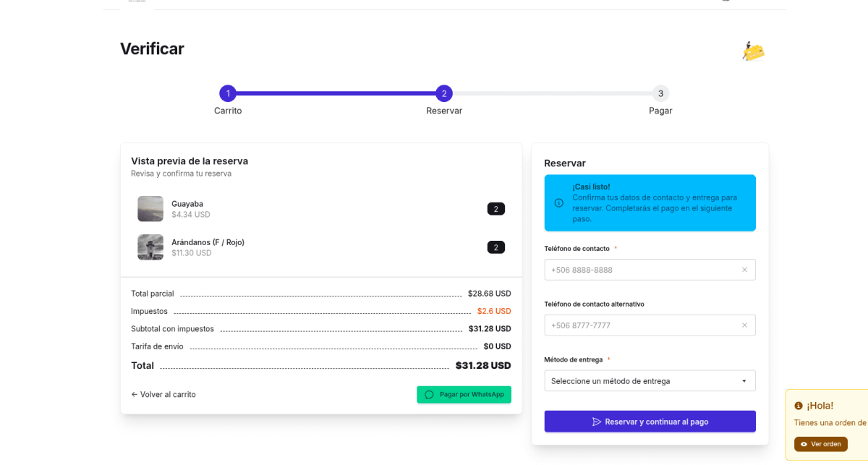Click the Volver al carrito link
The width and height of the screenshot is (868, 465).
pos(163,394)
